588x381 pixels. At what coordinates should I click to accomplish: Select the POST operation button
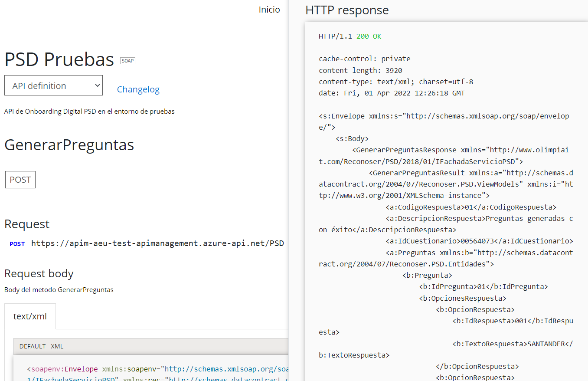pos(20,180)
